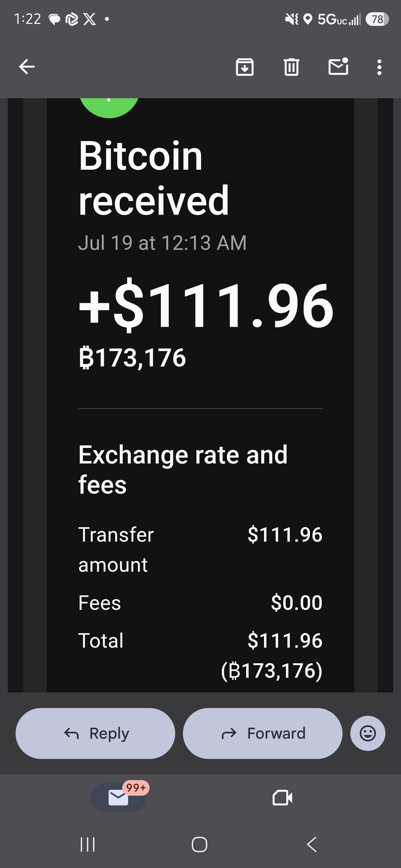
Task: Tap the battery indicator showing 78
Action: click(377, 19)
